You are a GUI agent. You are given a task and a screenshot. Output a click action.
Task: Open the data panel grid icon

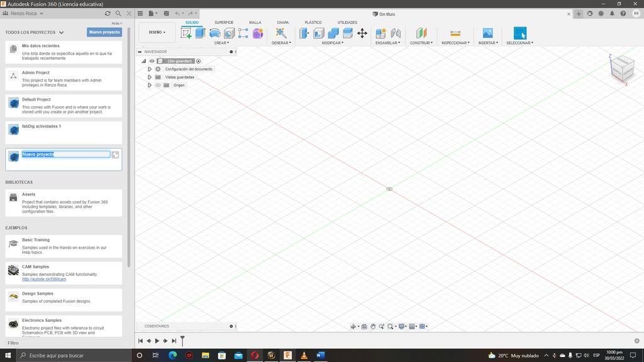[x=140, y=14]
